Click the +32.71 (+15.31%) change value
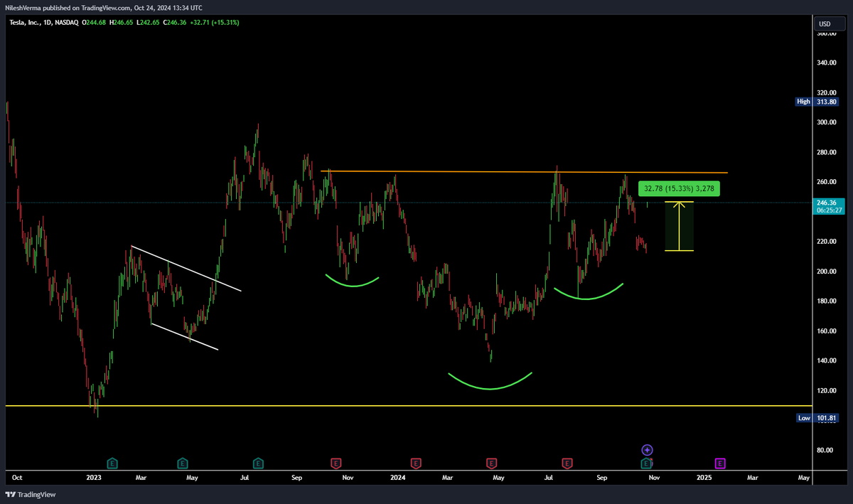 point(216,23)
